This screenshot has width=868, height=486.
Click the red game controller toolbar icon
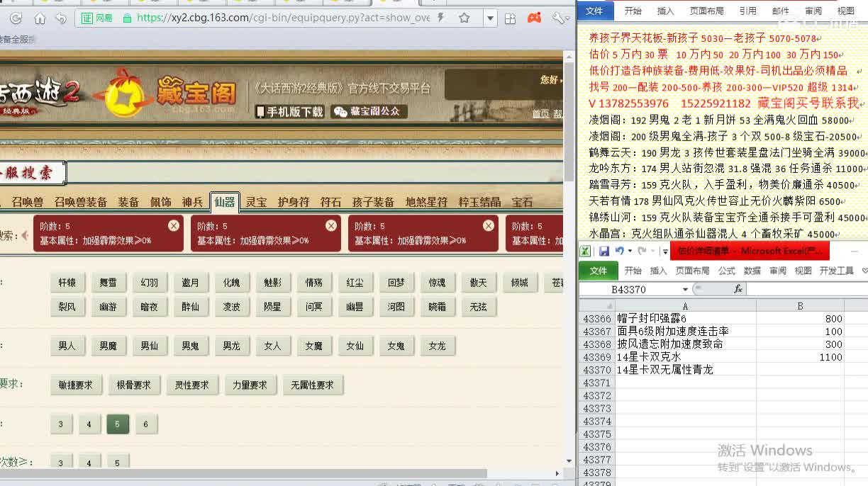coord(535,18)
